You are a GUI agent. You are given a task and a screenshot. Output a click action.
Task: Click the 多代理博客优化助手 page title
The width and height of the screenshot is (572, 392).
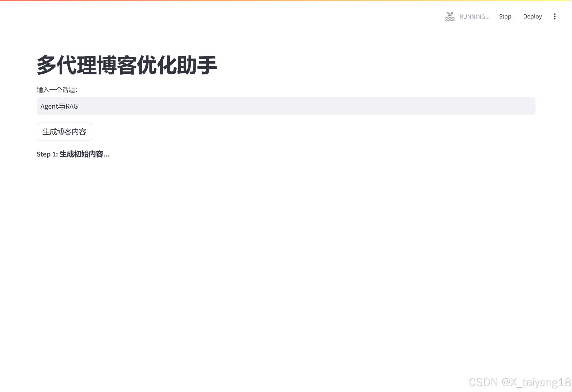(127, 65)
